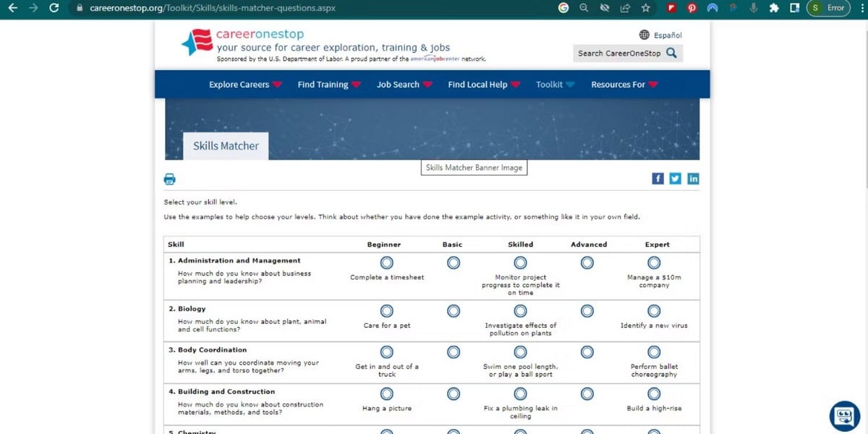The width and height of the screenshot is (868, 434).
Task: Share page via Twitter icon
Action: tap(675, 179)
